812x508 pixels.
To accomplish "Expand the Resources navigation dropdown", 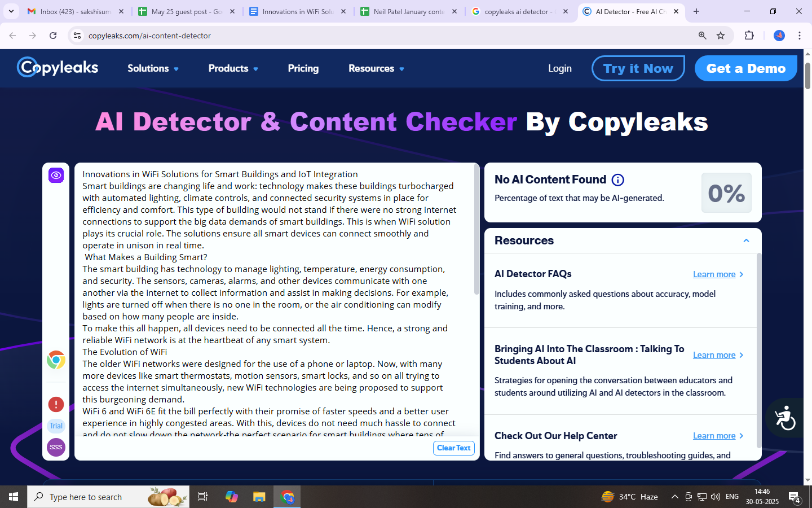I will click(376, 68).
